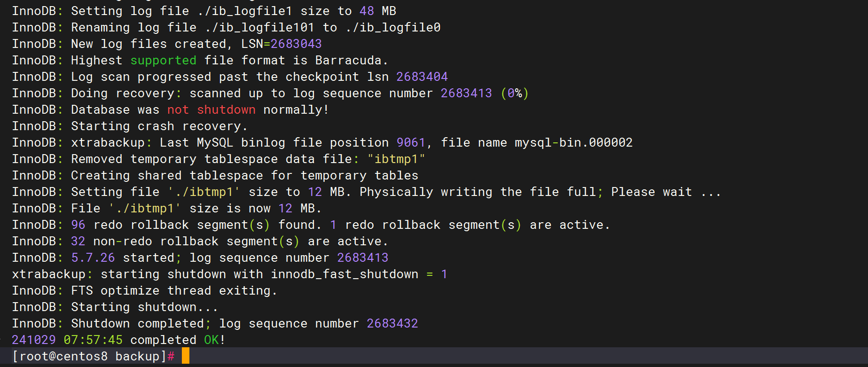
Task: Click '48' MB size on first line
Action: pyautogui.click(x=367, y=11)
